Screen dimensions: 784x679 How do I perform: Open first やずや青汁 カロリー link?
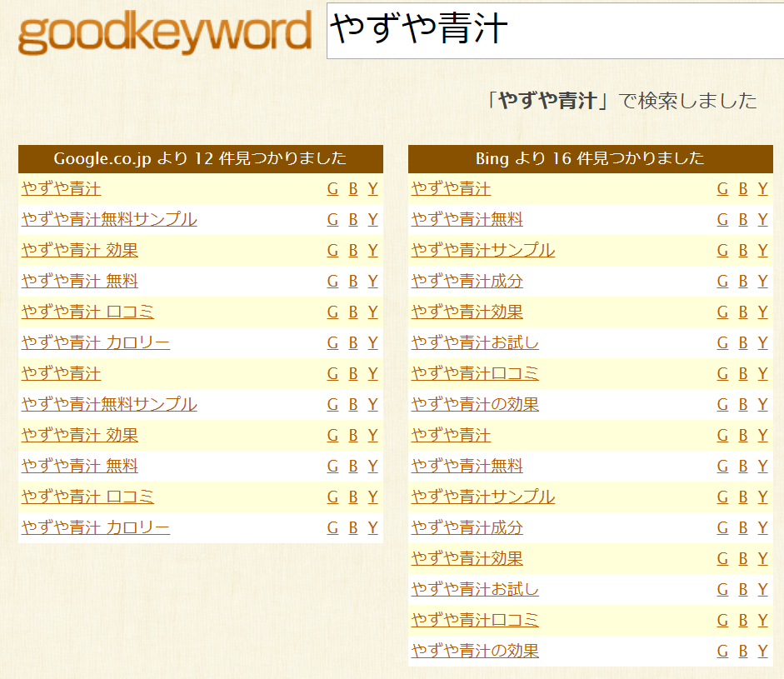pos(96,342)
